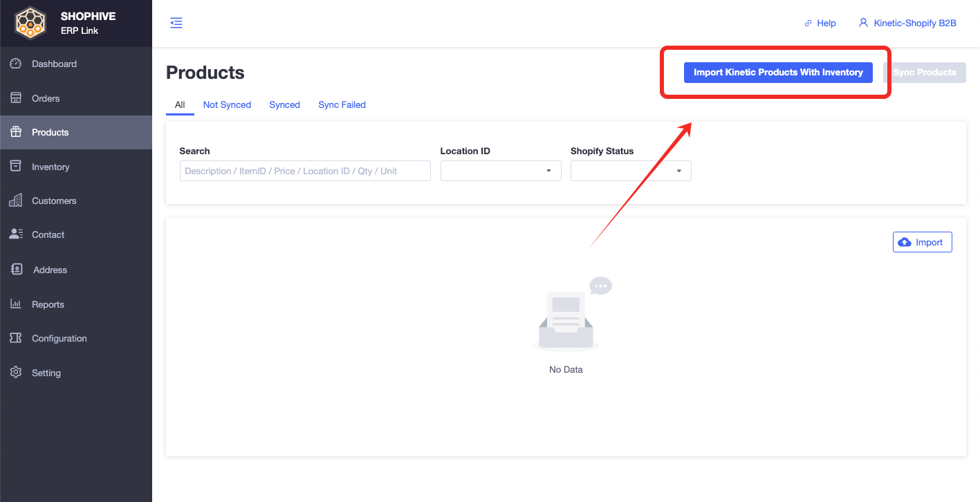
Task: Open the Location ID dropdown
Action: click(x=501, y=171)
